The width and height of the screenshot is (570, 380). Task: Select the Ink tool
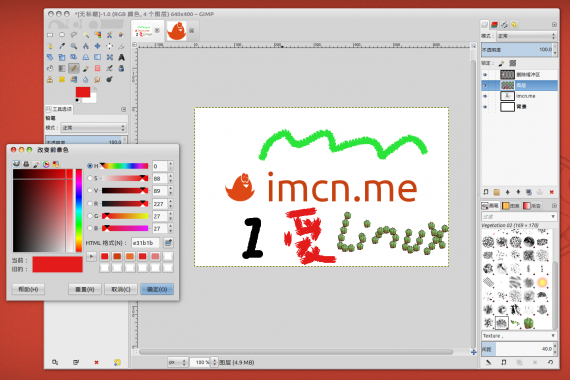(x=121, y=68)
